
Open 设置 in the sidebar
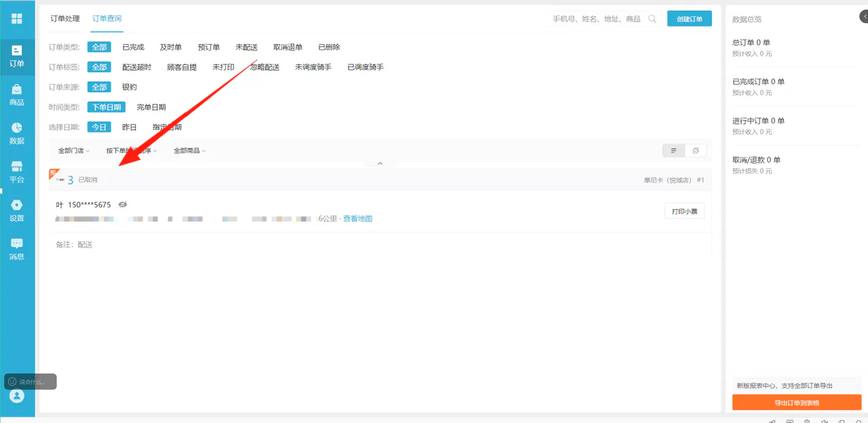click(x=17, y=211)
